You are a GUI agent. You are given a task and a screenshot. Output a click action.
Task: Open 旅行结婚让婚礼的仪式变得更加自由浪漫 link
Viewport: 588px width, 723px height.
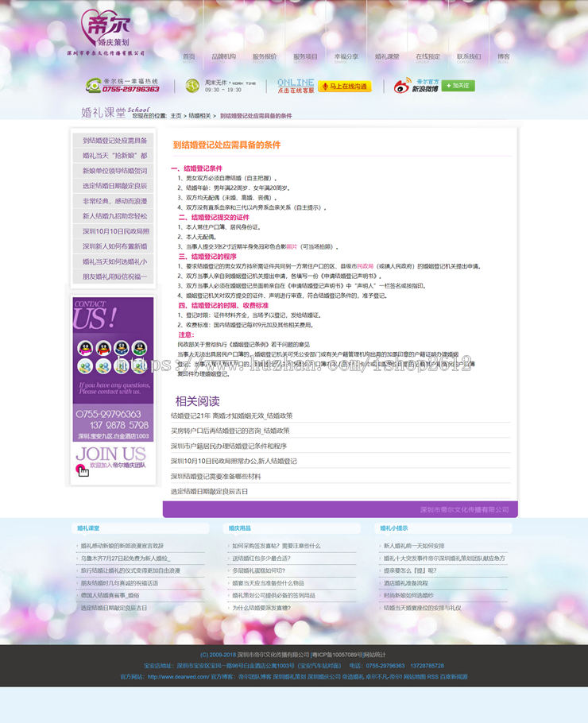(x=130, y=570)
